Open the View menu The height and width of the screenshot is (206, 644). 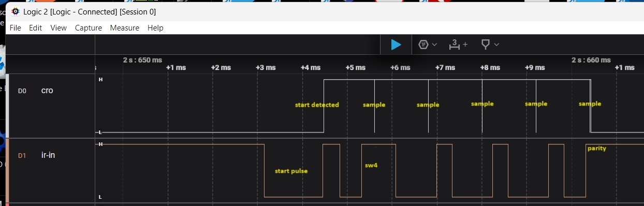(x=58, y=28)
